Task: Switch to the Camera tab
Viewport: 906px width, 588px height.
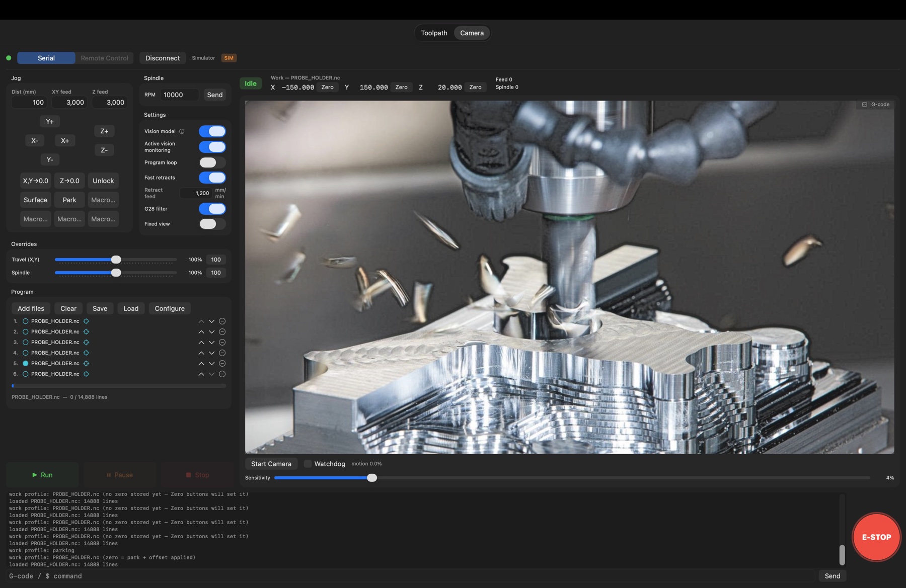Action: [x=472, y=33]
